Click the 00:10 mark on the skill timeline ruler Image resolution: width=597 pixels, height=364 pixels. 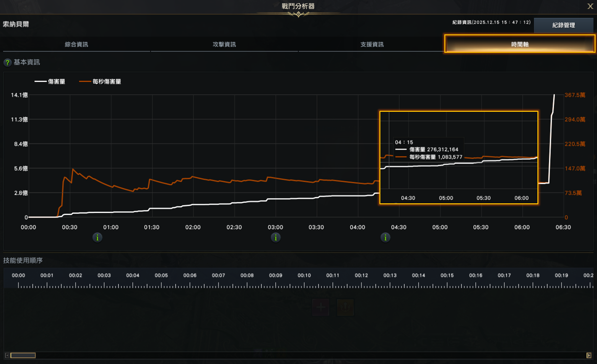[304, 276]
